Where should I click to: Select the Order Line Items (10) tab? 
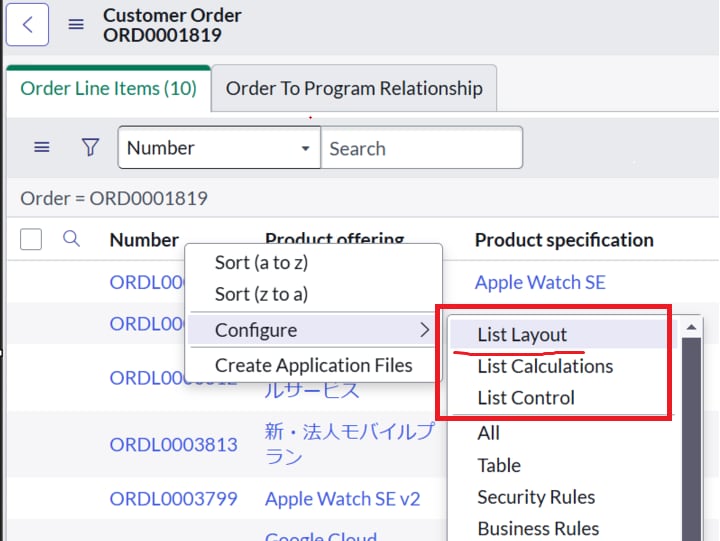(109, 88)
